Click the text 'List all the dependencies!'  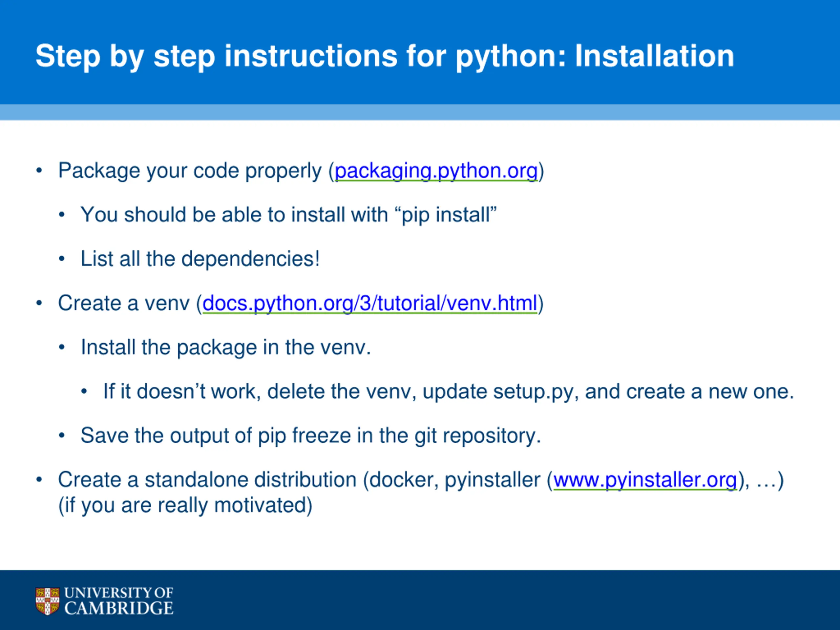(x=200, y=259)
